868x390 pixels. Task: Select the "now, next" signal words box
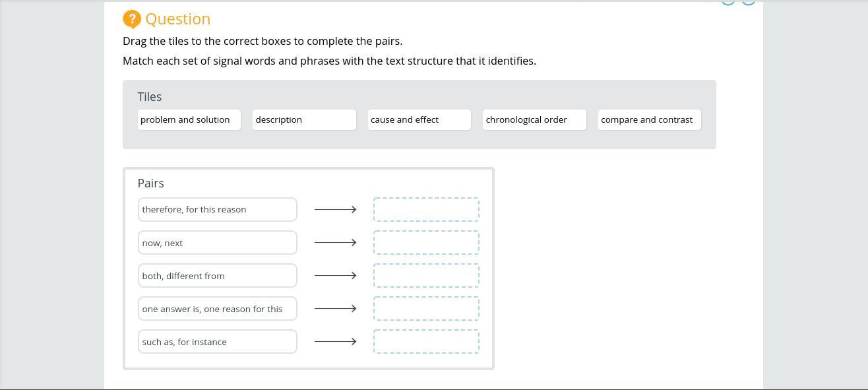pos(218,243)
